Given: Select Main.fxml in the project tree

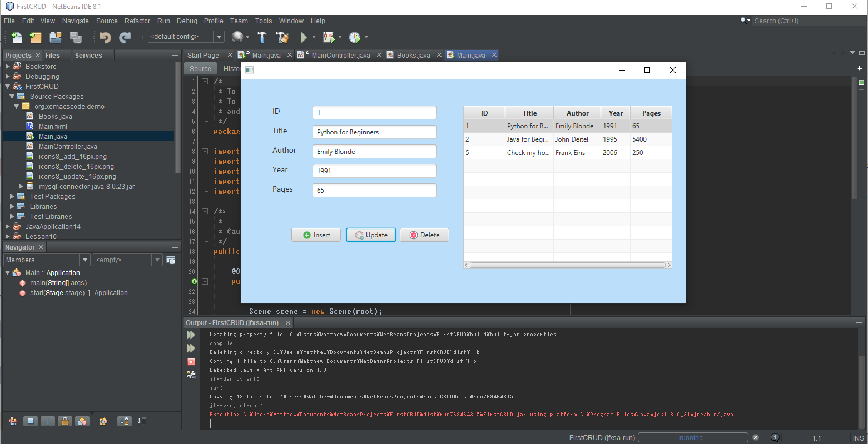Looking at the screenshot, I should point(53,127).
